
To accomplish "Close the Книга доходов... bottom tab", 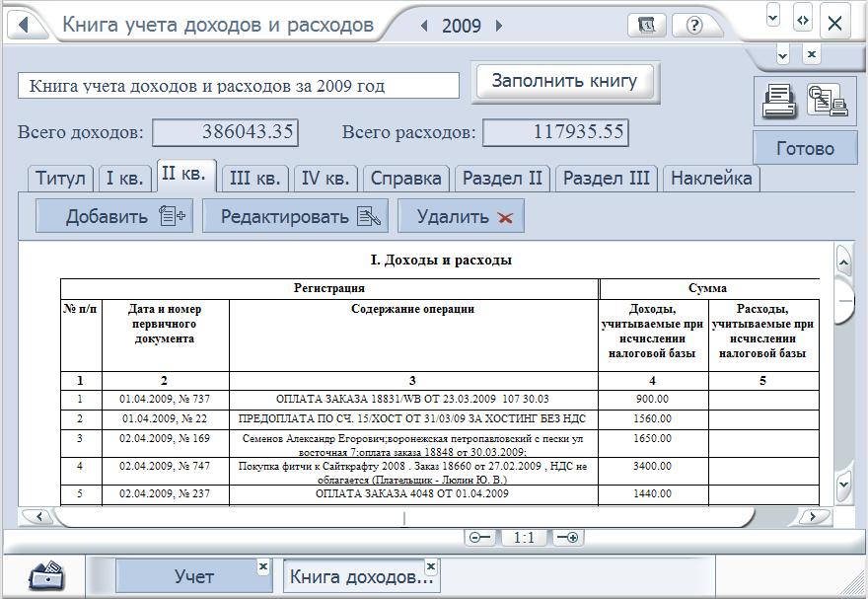I will 431,566.
